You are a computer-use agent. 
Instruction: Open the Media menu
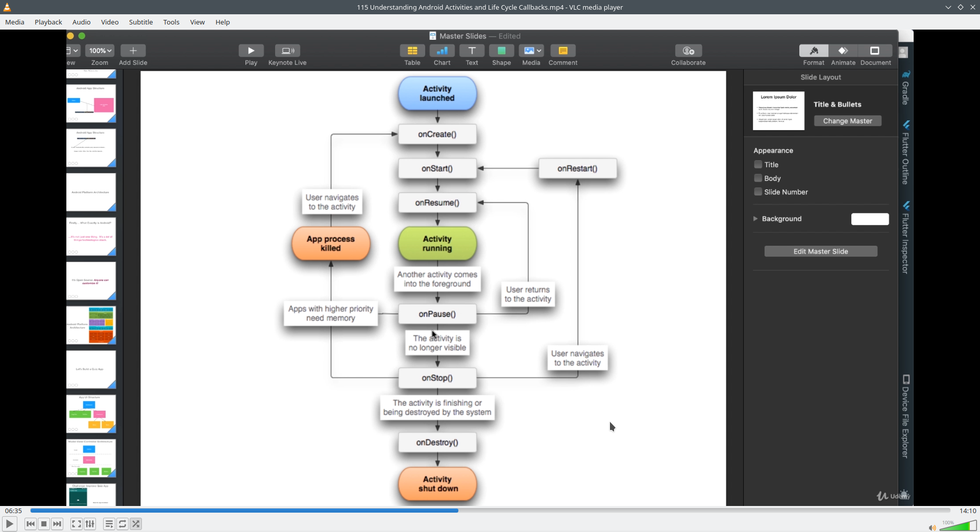click(15, 22)
